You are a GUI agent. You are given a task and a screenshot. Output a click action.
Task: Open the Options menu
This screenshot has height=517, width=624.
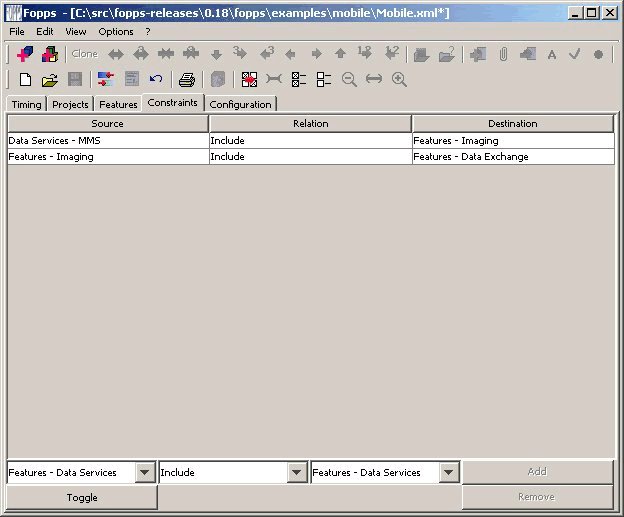[x=116, y=32]
